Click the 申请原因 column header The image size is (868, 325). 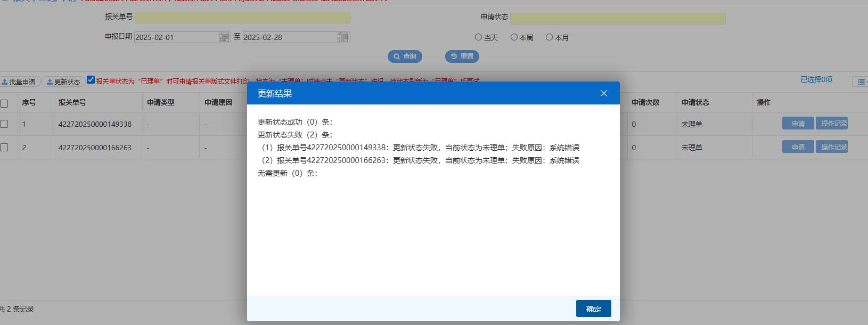coord(218,102)
